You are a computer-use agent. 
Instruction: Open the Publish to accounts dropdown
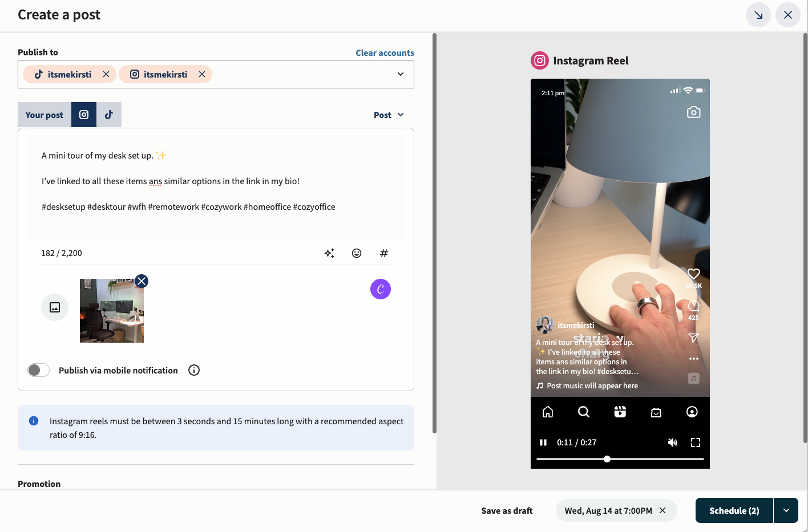coord(400,74)
